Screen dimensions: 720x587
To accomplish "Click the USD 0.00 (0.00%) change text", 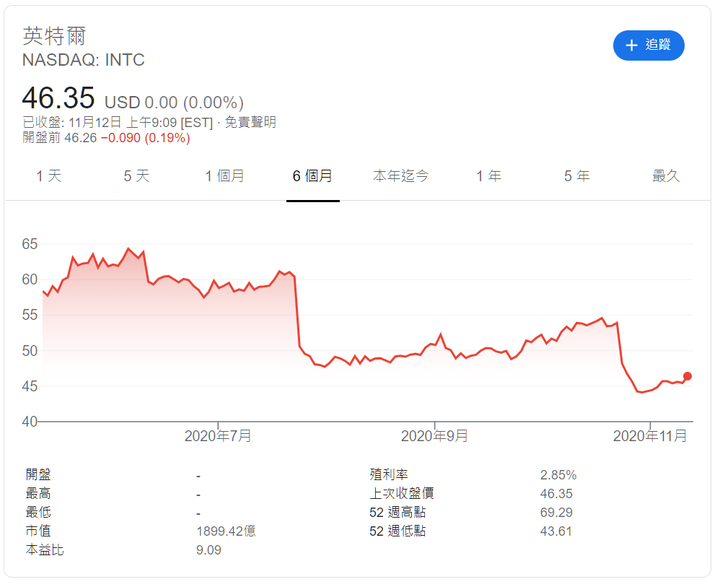I will pyautogui.click(x=174, y=102).
